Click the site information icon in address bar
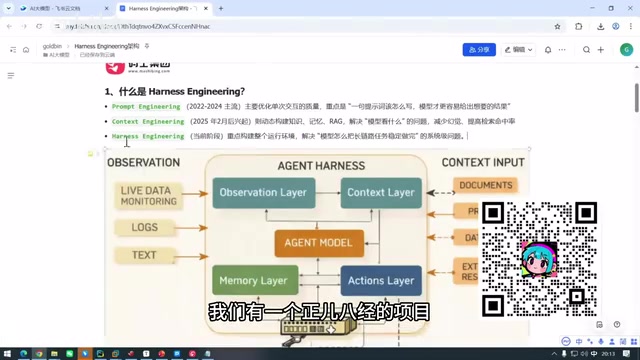This screenshot has width=640, height=360. click(57, 27)
